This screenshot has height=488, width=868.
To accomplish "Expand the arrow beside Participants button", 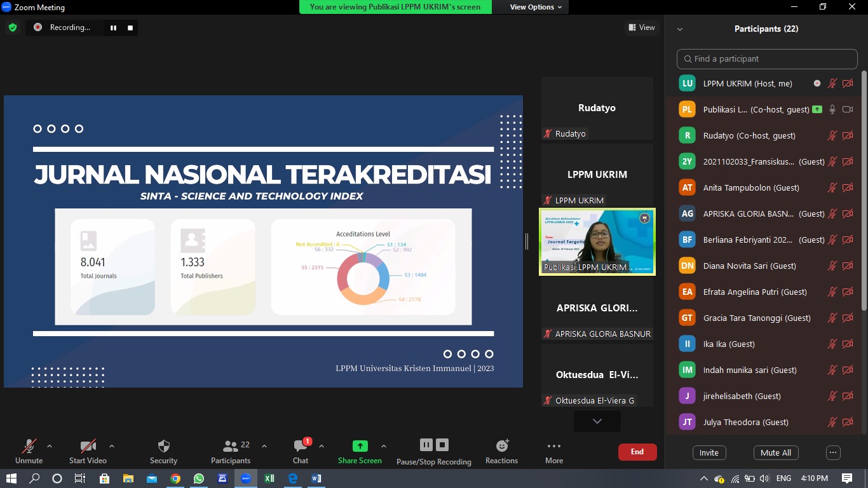I will pos(264,446).
